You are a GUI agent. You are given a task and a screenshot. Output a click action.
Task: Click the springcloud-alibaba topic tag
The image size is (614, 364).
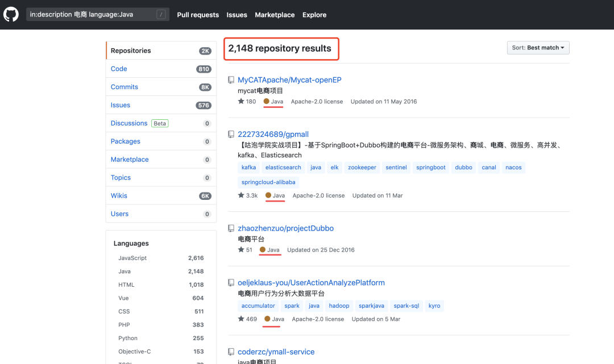[x=268, y=182]
